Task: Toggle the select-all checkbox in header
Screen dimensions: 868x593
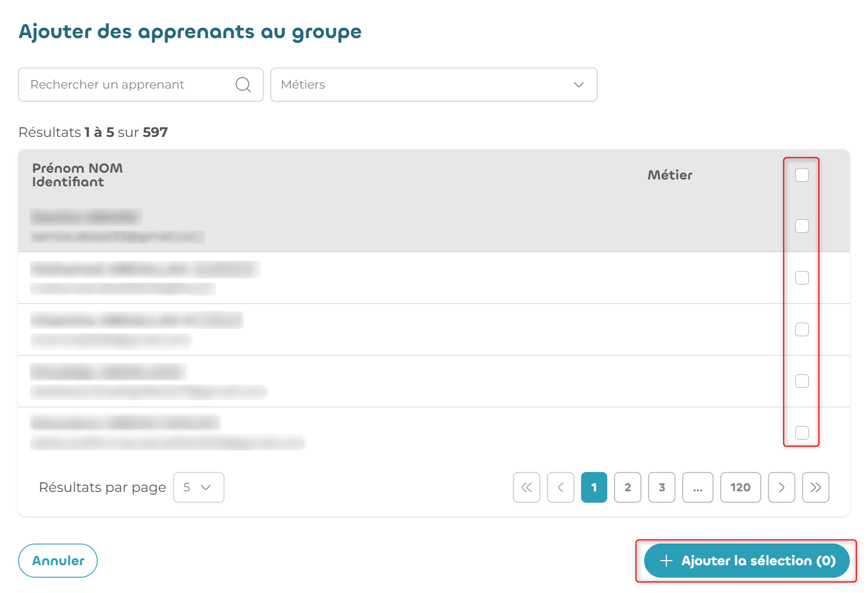Action: coord(802,175)
